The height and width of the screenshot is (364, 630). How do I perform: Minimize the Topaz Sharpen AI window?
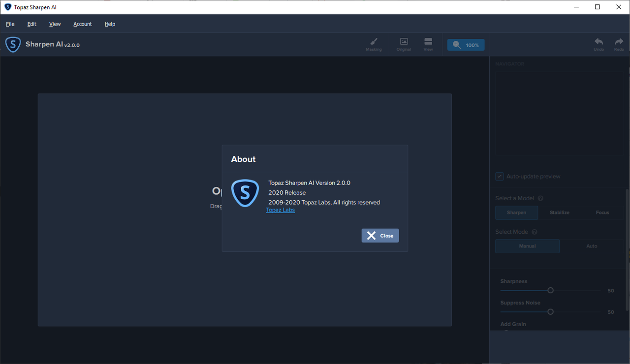click(576, 7)
